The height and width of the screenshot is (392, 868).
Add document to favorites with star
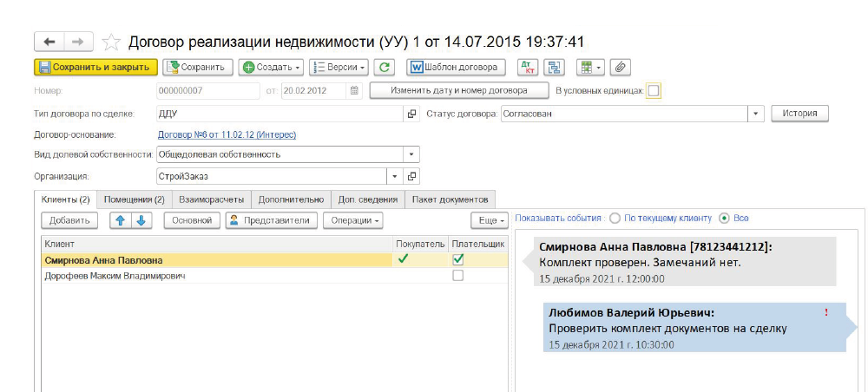111,42
